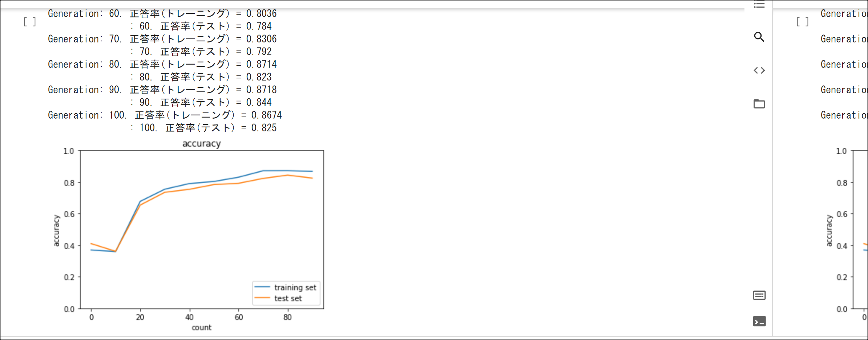Click the accuracy y-axis label of left chart

[x=56, y=230]
